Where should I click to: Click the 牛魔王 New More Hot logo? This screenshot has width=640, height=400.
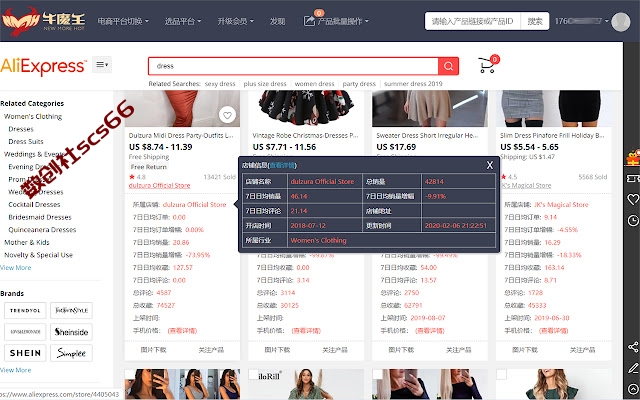point(44,20)
